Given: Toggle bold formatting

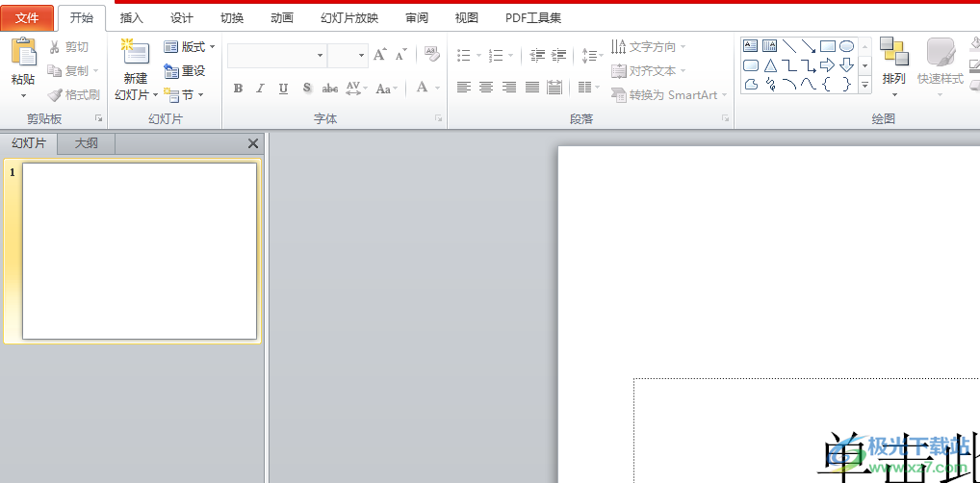Looking at the screenshot, I should pyautogui.click(x=238, y=89).
